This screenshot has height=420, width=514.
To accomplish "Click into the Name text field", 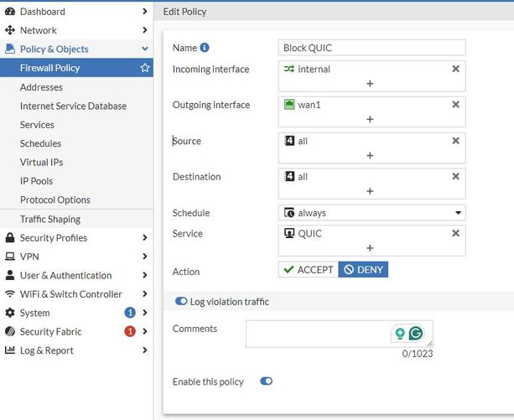I will [x=371, y=48].
